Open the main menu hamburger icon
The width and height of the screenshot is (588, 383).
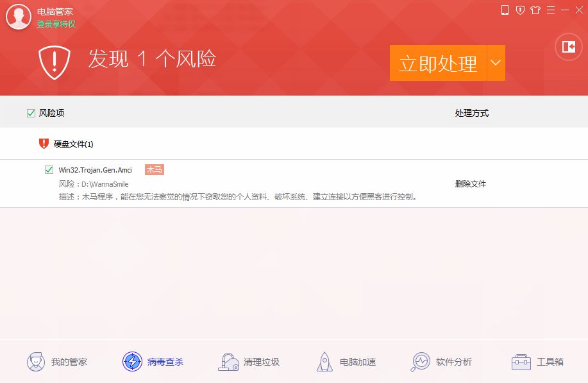(551, 10)
